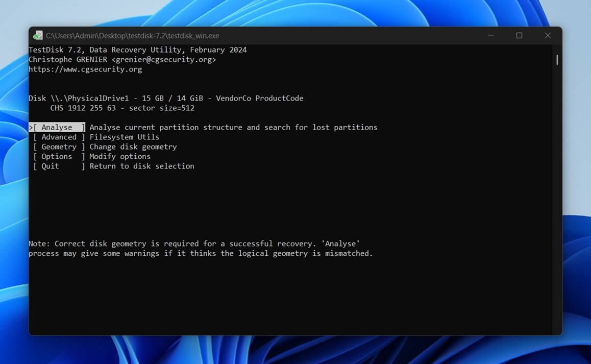Click the testdisk_win.exe path in the title bar
The image size is (591, 364).
[x=132, y=35]
